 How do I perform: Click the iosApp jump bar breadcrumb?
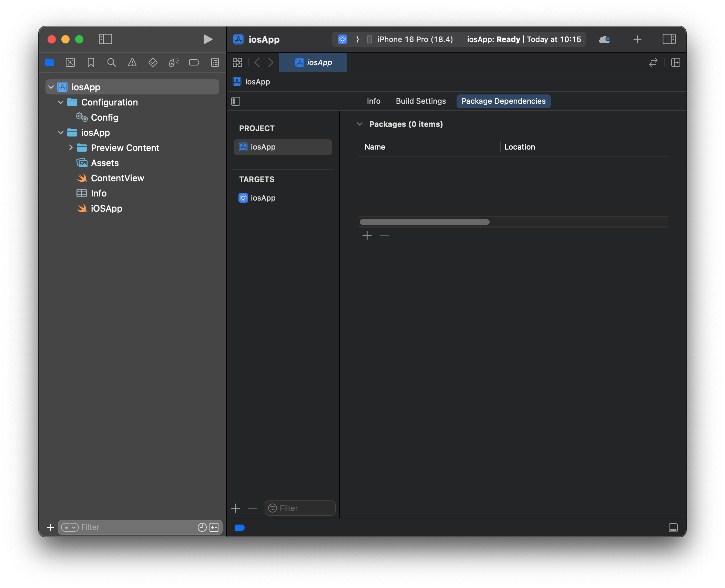pos(252,82)
